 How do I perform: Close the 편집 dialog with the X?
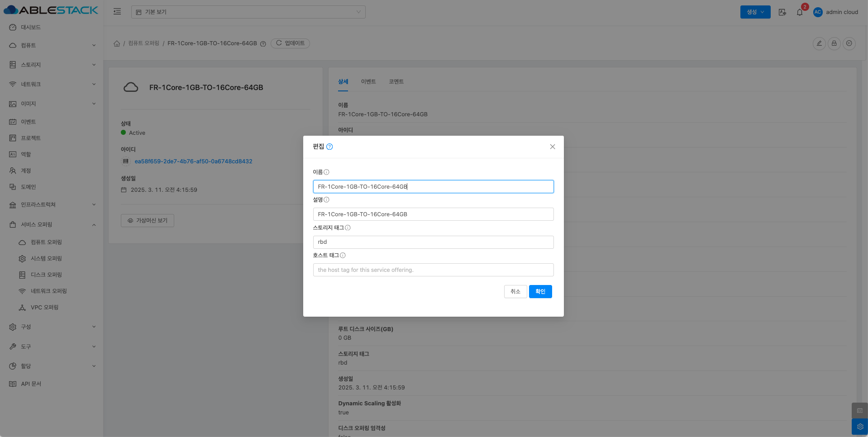(553, 147)
